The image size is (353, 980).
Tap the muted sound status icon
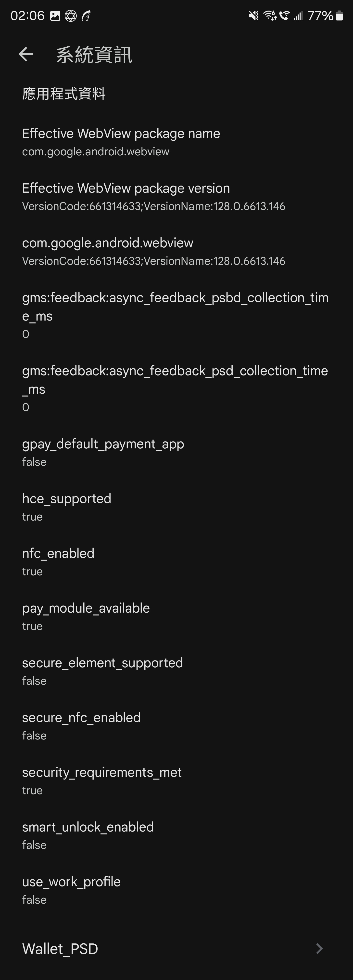click(253, 16)
